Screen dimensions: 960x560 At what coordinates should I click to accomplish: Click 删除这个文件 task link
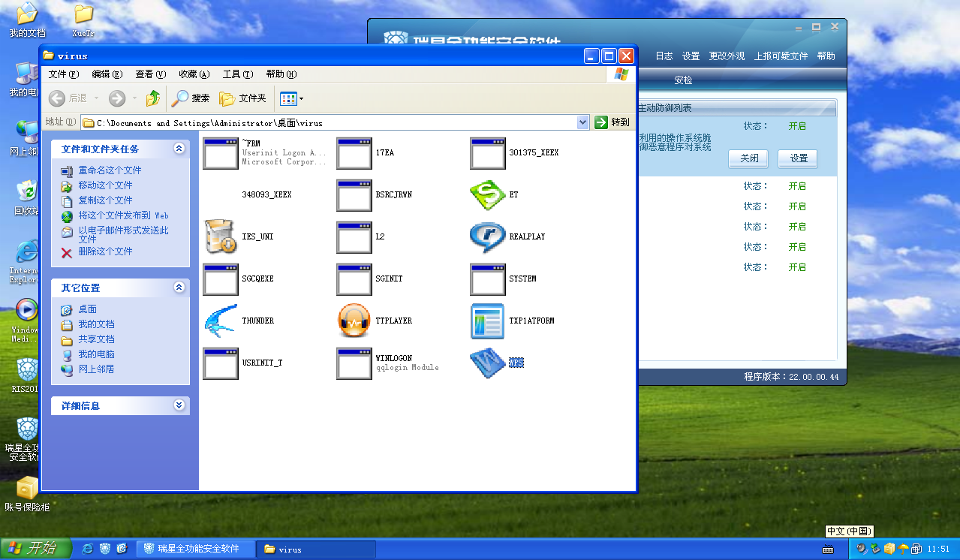pyautogui.click(x=105, y=251)
